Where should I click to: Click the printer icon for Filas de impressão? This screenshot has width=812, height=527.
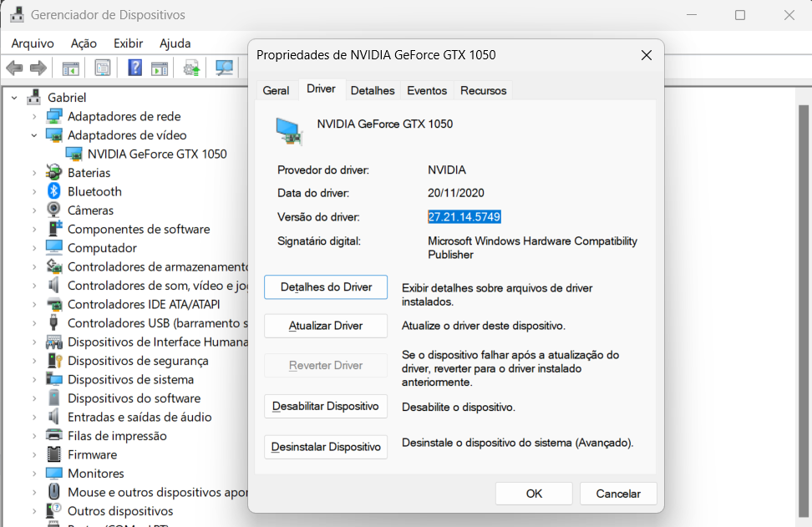click(x=53, y=436)
